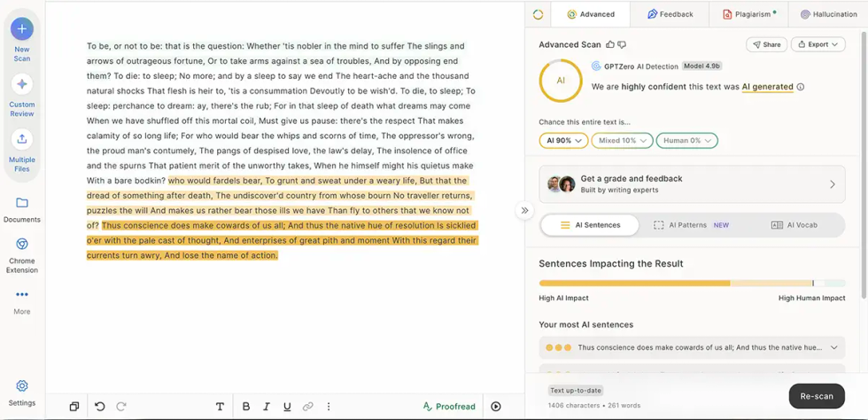Click the 'Your most AI sentences' heading
This screenshot has width=868, height=420.
585,324
